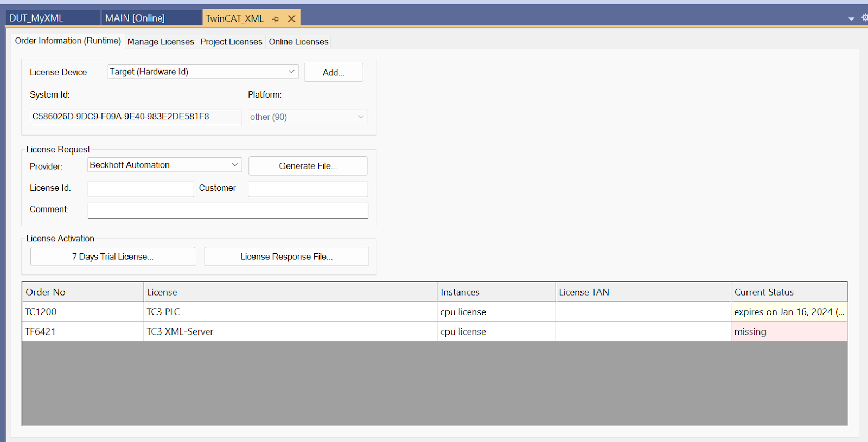The width and height of the screenshot is (868, 442).
Task: Activate the 7 Days Trial License
Action: click(113, 257)
